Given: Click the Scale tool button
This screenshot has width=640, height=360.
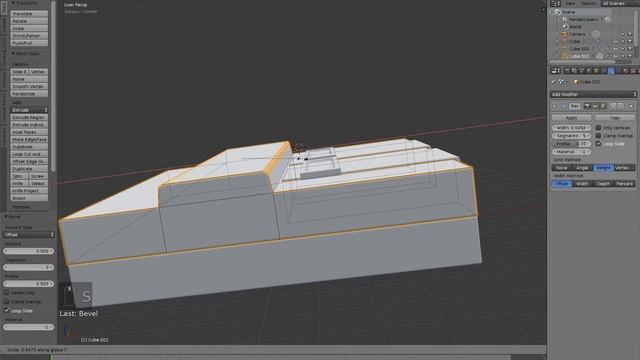Looking at the screenshot, I should [29, 28].
